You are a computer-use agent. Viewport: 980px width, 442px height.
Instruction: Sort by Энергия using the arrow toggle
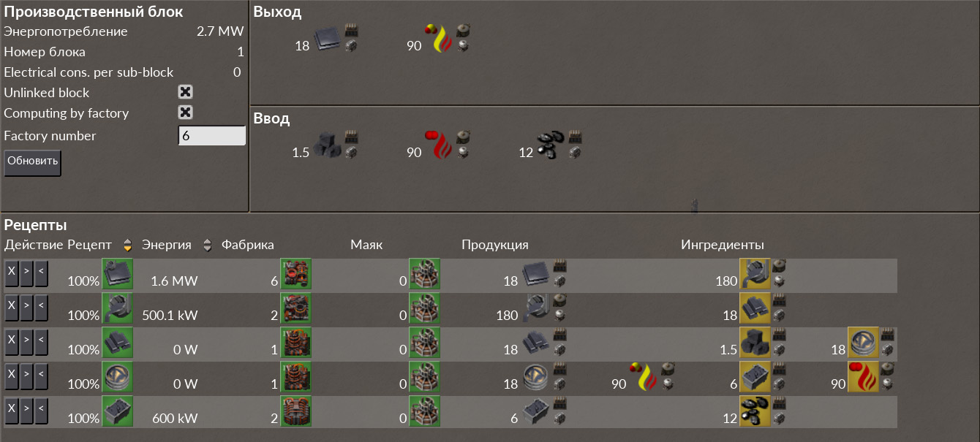click(x=207, y=245)
